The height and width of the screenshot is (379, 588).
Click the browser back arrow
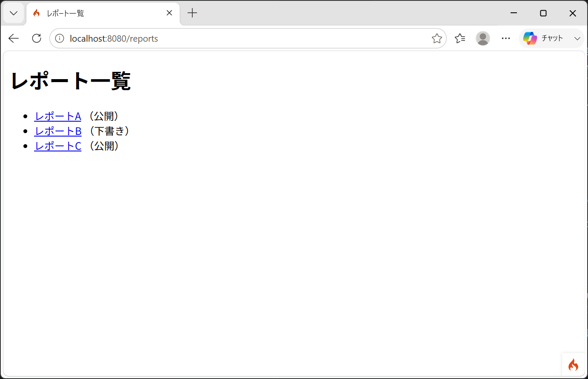[14, 38]
